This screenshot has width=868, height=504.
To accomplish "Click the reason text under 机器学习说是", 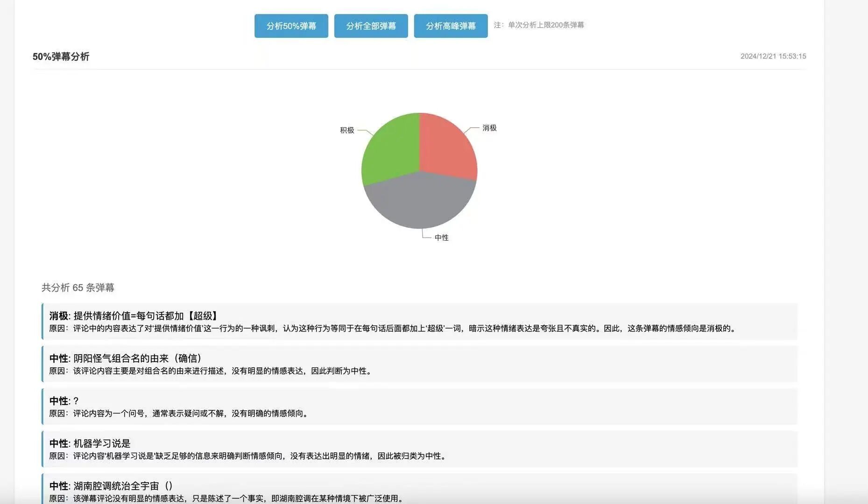I will tap(247, 456).
